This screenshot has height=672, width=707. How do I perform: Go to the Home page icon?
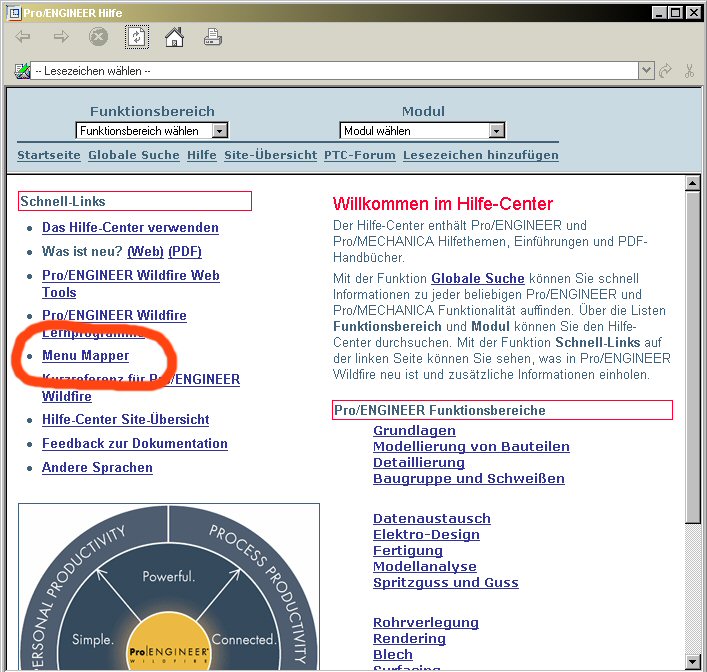[x=174, y=37]
